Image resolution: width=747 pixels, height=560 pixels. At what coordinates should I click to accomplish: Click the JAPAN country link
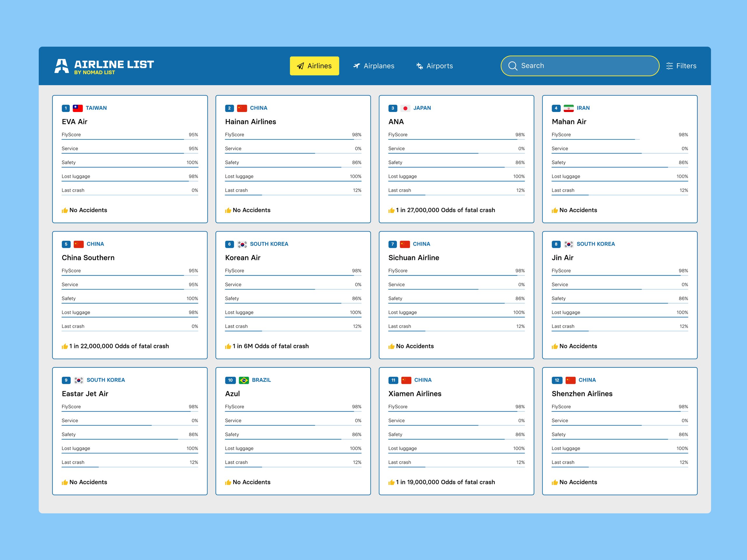pyautogui.click(x=422, y=108)
